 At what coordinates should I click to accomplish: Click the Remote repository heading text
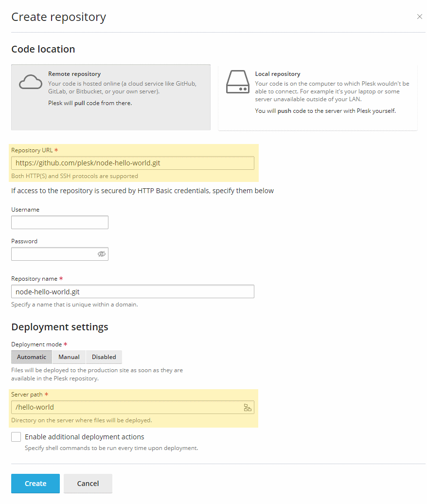pos(74,74)
